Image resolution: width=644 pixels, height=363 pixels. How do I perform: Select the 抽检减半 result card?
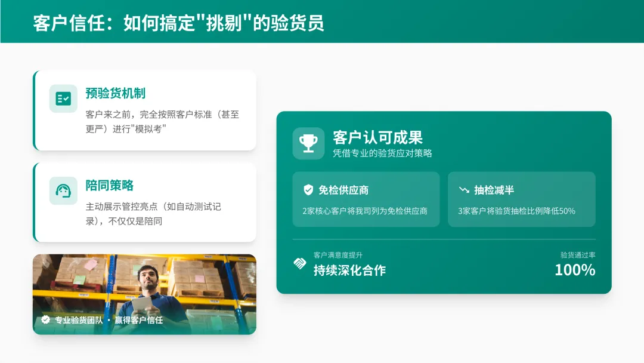(522, 199)
